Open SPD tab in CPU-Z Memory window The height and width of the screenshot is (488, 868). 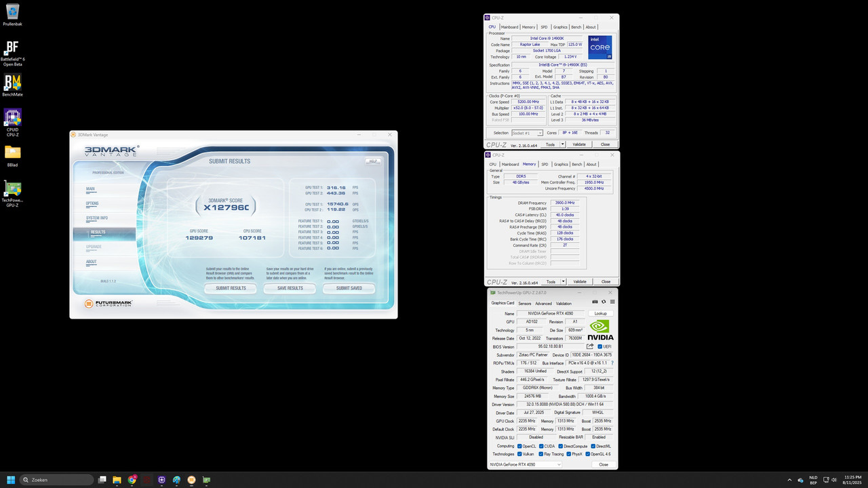545,164
